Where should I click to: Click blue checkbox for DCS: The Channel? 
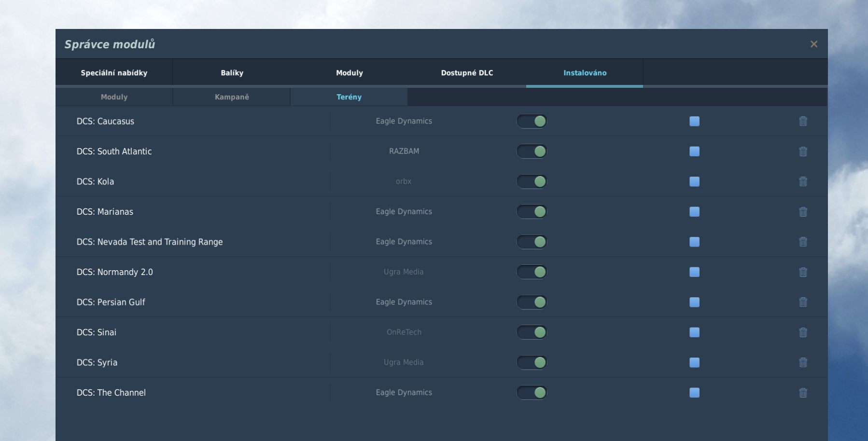coord(694,393)
